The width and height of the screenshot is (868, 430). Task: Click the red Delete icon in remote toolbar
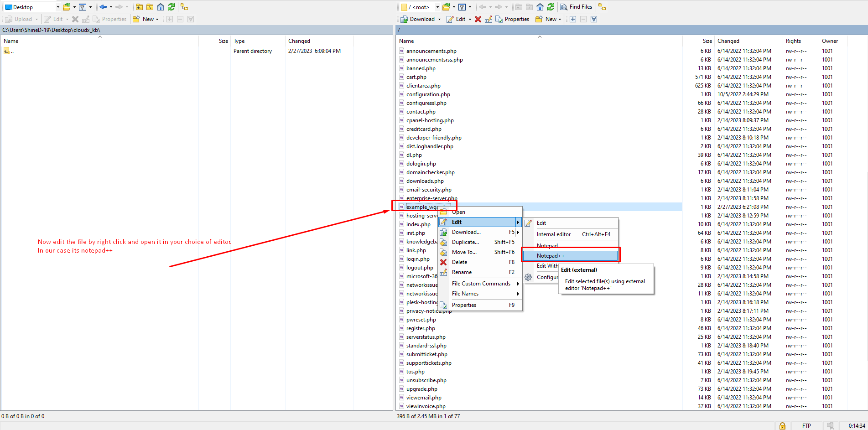478,19
